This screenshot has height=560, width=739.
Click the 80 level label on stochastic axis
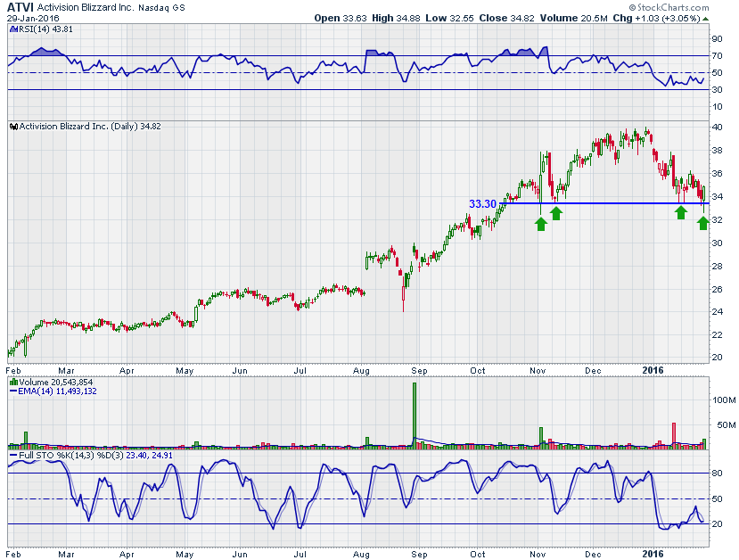717,474
